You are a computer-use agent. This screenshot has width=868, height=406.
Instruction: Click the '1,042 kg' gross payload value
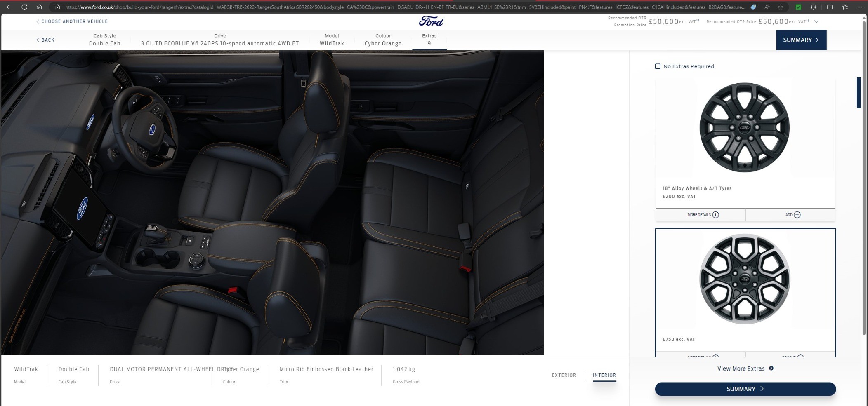click(x=404, y=369)
